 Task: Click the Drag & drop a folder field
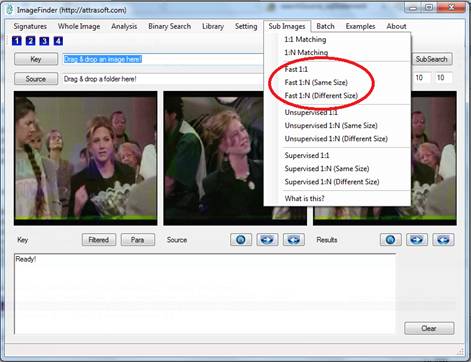163,79
